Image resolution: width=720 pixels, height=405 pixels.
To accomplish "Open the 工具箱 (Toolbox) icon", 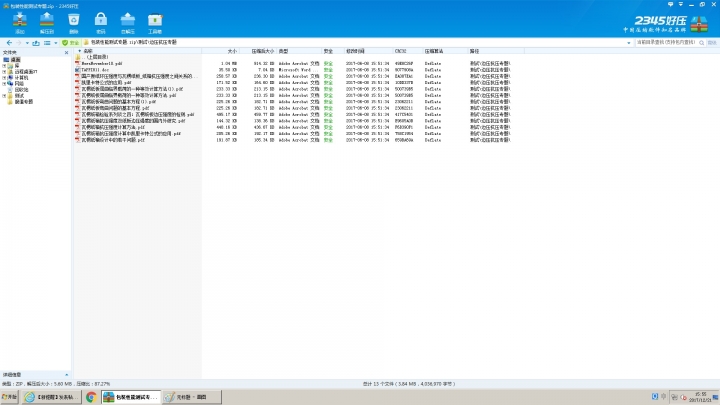I will coord(155,22).
